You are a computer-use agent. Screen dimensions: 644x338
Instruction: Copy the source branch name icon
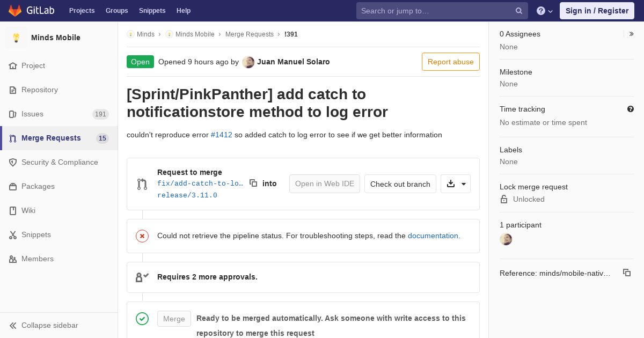coord(253,183)
